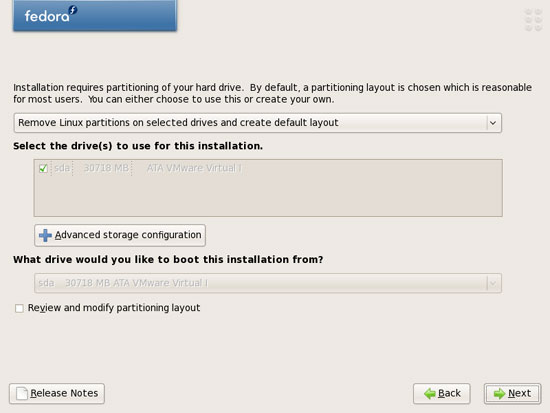
Task: Select the sda 30718 MB drive row
Action: click(268, 168)
